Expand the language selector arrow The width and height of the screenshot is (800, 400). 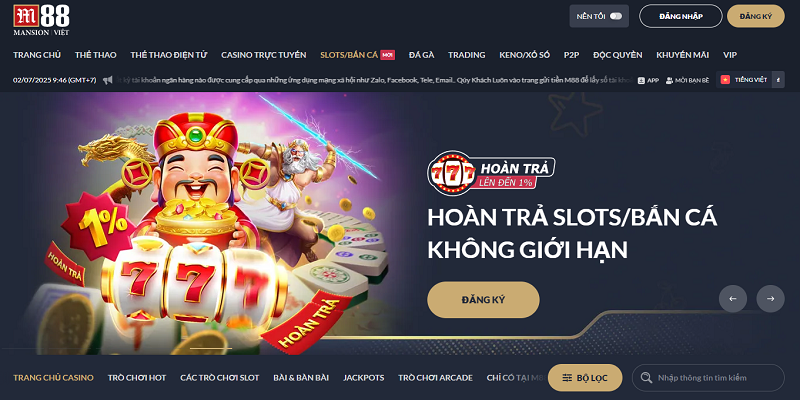click(779, 80)
